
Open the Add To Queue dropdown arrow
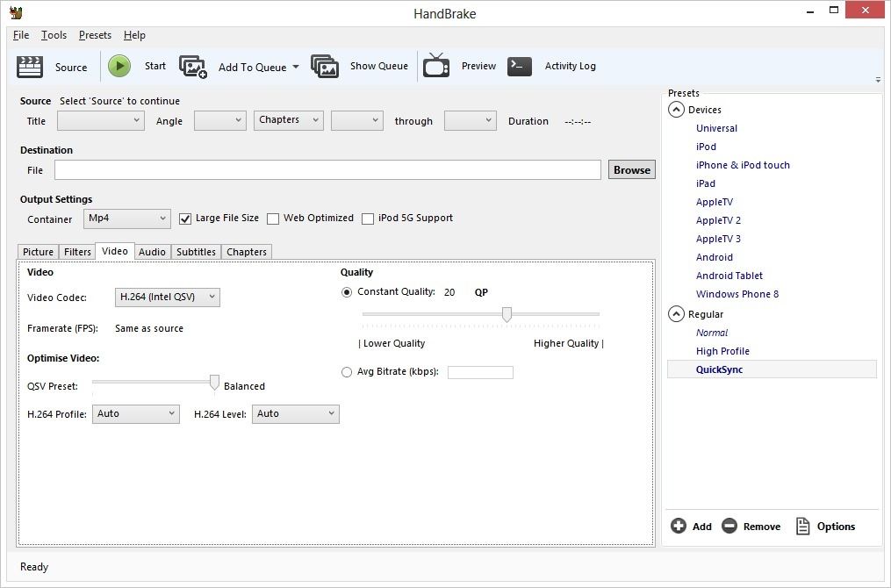[x=296, y=67]
